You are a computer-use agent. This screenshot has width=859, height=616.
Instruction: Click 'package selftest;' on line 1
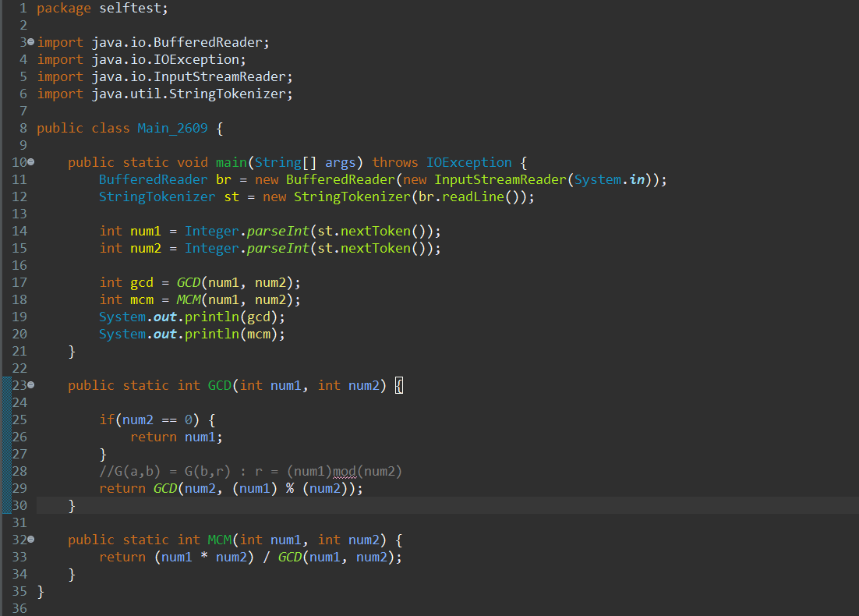pyautogui.click(x=102, y=9)
